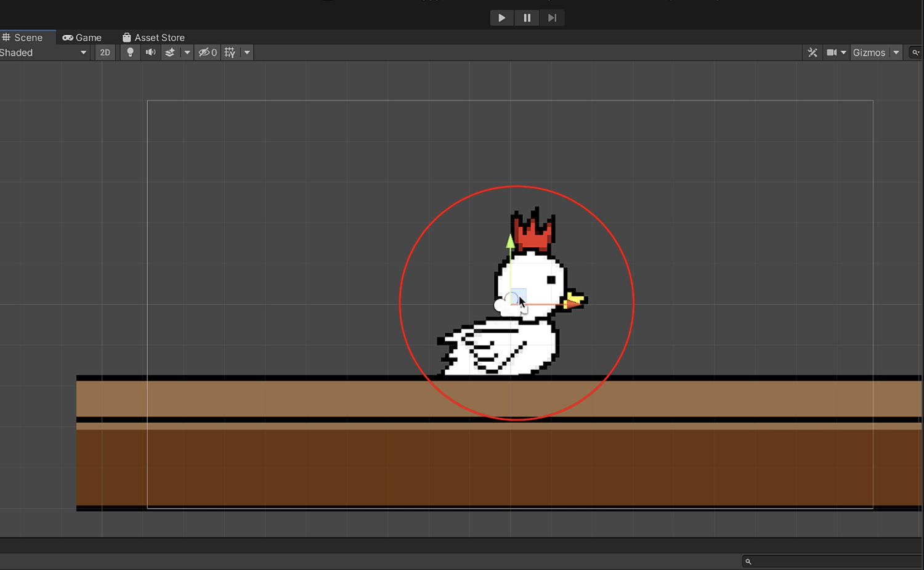
Task: Click the blue XY plane move handle
Action: (519, 296)
